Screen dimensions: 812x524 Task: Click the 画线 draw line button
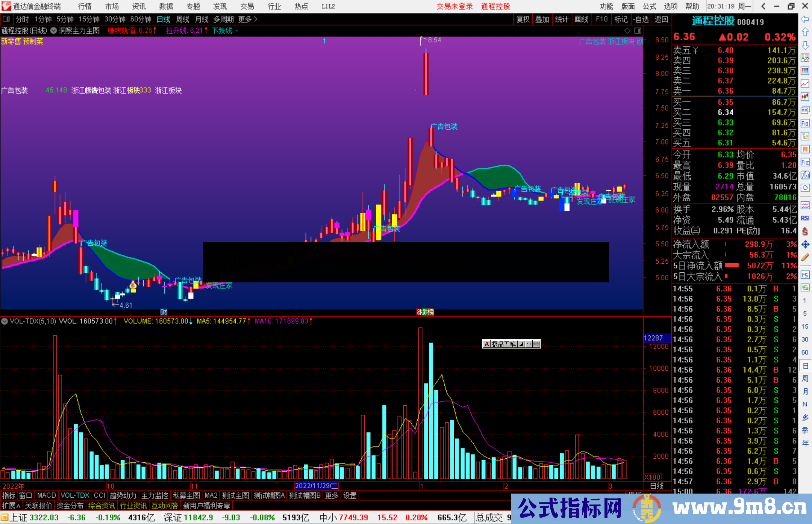tap(582, 19)
